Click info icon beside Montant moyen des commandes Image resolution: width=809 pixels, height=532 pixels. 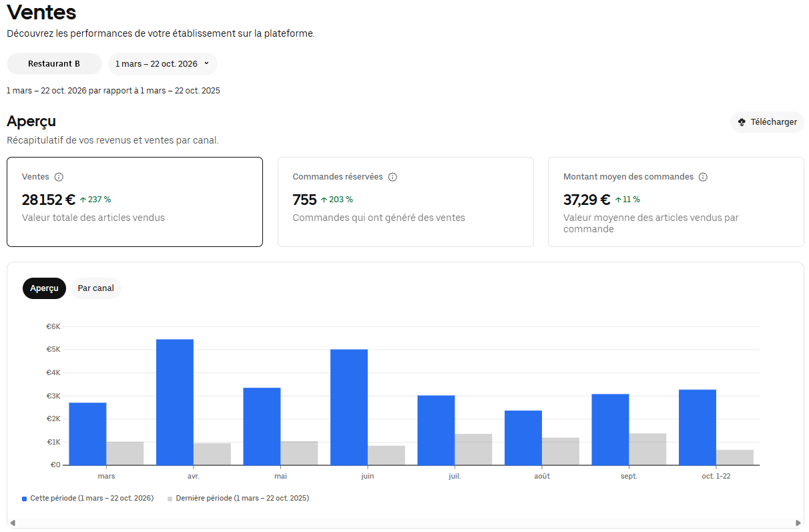pyautogui.click(x=703, y=177)
